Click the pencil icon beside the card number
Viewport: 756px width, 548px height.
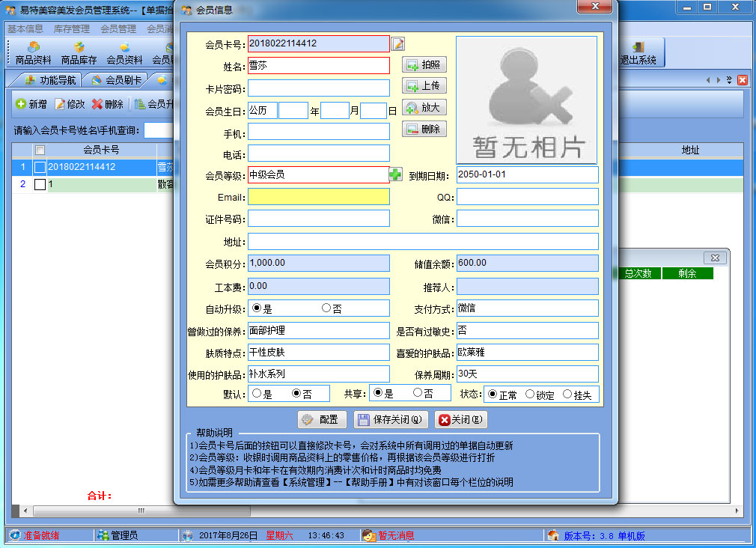(x=397, y=43)
